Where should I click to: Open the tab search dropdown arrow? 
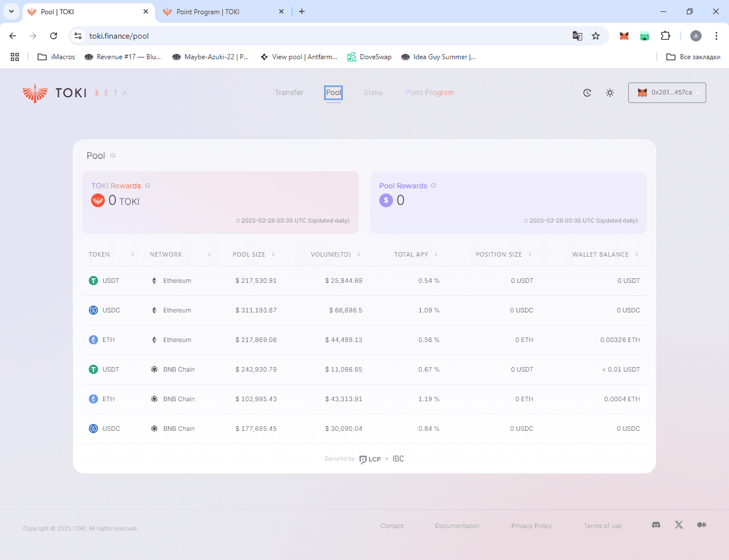pos(11,11)
